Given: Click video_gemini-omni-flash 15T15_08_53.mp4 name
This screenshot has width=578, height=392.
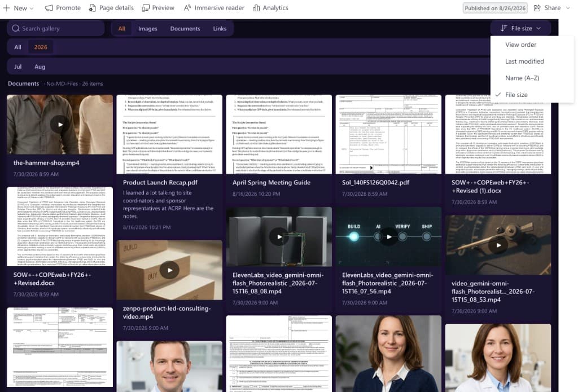Looking at the screenshot, I should click(493, 292).
